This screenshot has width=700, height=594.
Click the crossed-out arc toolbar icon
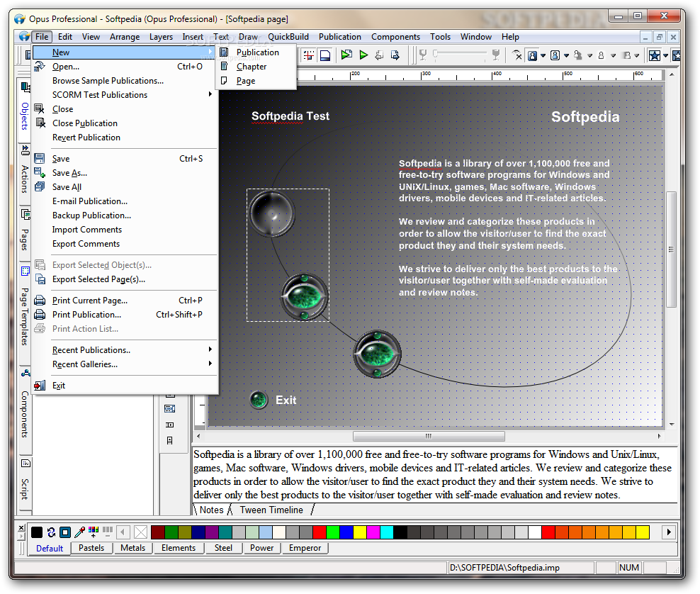[x=517, y=55]
